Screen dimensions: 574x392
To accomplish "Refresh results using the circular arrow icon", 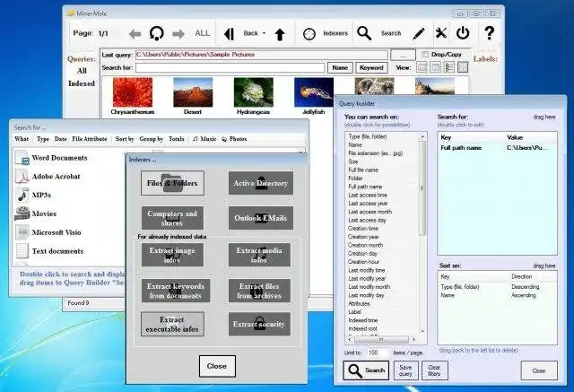I will click(157, 34).
